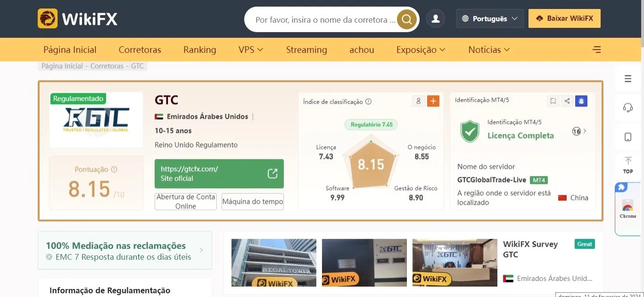This screenshot has height=297, width=644.
Task: Click the search magnifier button
Action: click(x=407, y=19)
